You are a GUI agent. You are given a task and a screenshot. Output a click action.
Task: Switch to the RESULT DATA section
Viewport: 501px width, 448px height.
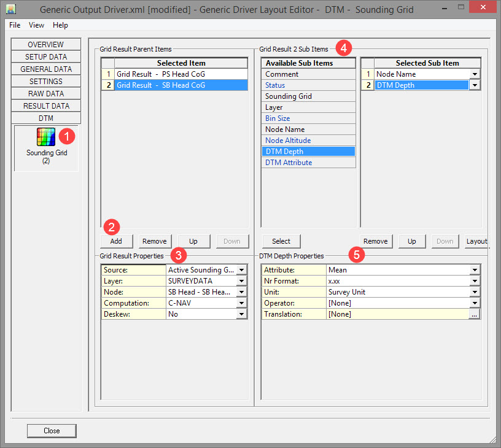(46, 106)
